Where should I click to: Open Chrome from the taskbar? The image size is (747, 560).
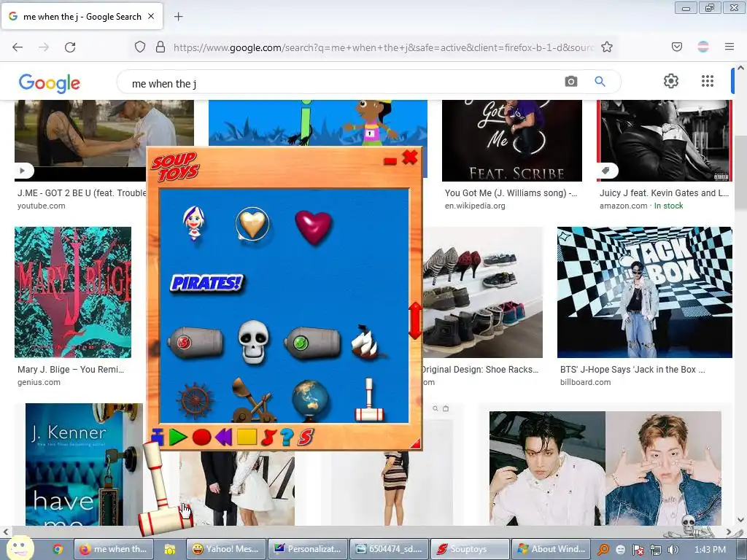[58, 549]
